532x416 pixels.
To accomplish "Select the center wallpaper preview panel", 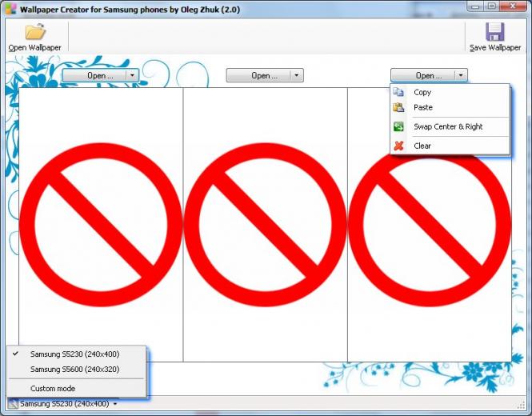I will [266, 225].
